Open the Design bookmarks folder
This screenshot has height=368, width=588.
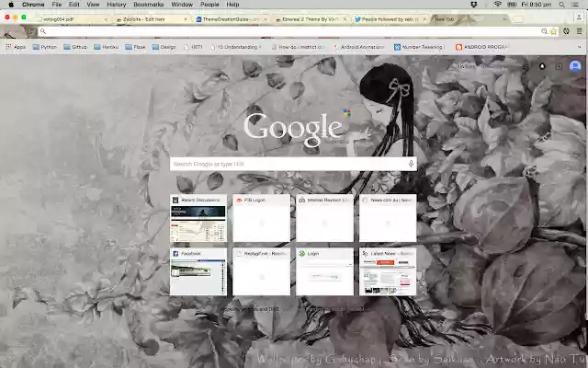tap(164, 47)
